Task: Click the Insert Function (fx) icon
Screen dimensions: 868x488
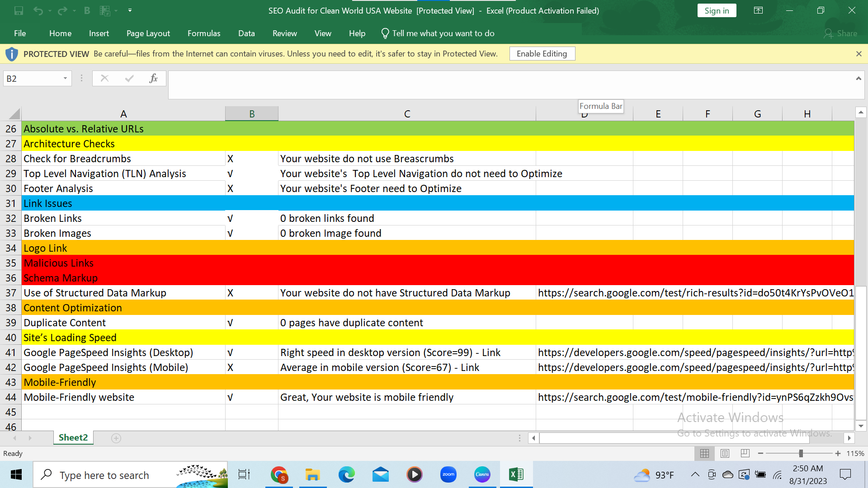Action: [154, 78]
